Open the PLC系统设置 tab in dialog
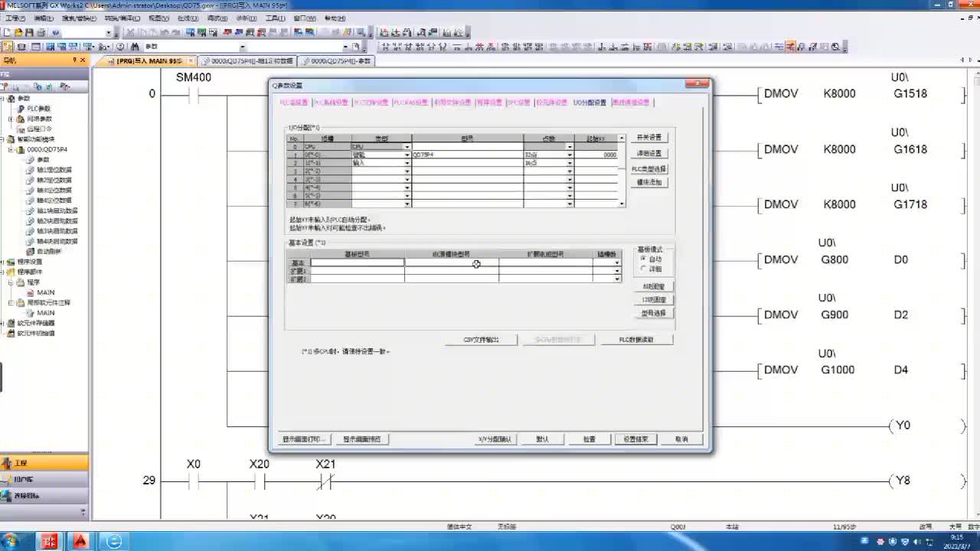 coord(331,103)
